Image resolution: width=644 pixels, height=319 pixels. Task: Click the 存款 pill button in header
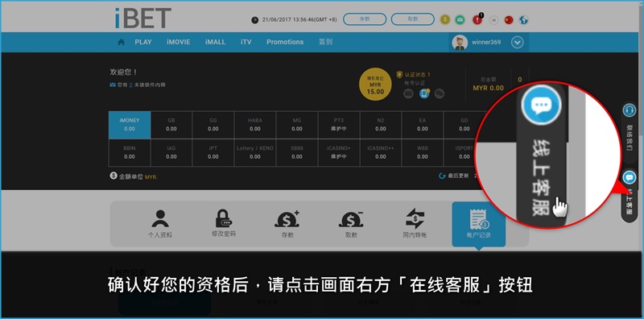tap(365, 19)
